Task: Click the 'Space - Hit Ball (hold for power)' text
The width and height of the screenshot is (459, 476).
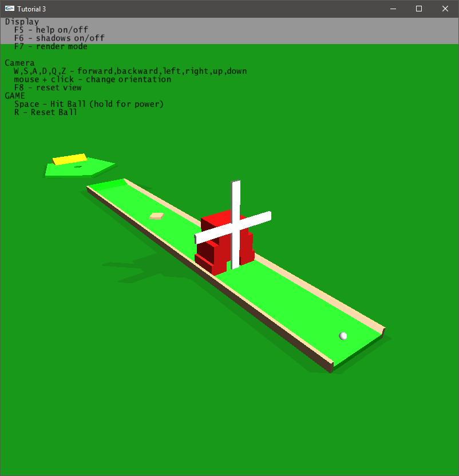Action: pyautogui.click(x=89, y=104)
